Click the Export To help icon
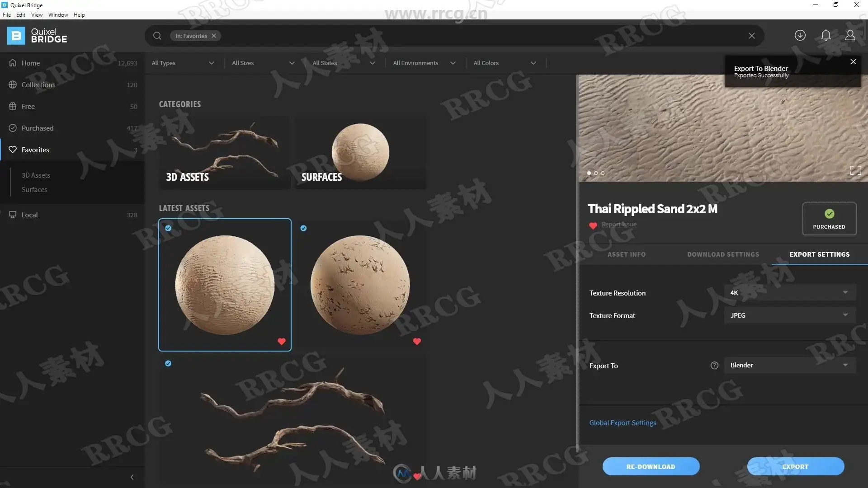868x488 pixels. click(714, 366)
